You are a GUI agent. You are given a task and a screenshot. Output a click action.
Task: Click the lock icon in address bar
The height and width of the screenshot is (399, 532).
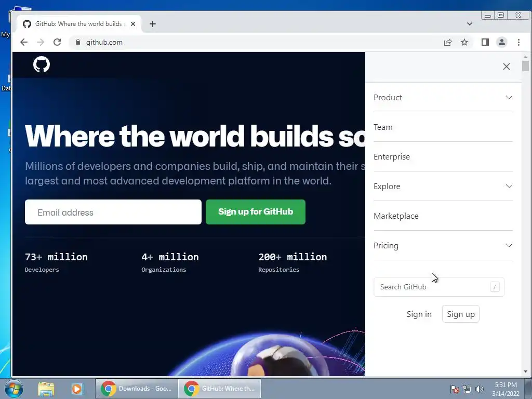[78, 42]
